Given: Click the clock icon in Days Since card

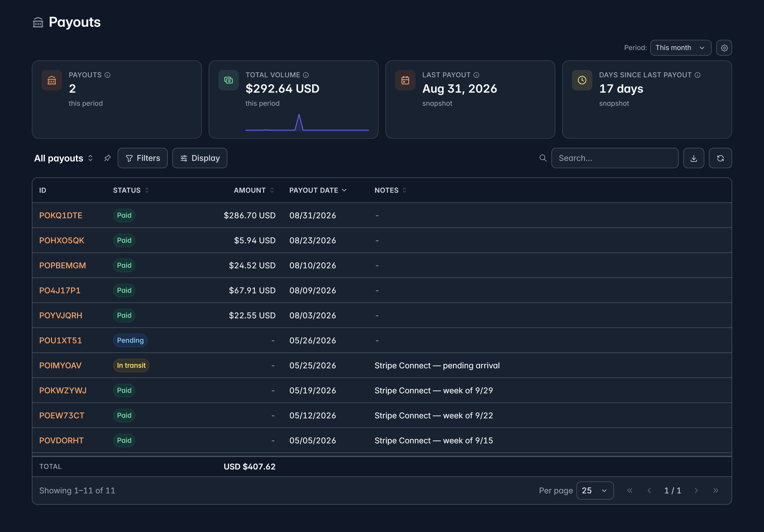Looking at the screenshot, I should tap(582, 80).
